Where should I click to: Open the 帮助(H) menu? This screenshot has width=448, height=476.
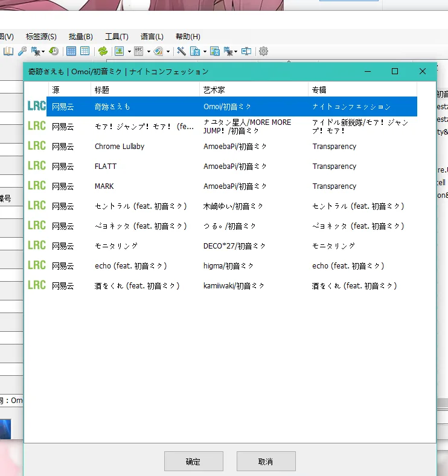point(188,37)
